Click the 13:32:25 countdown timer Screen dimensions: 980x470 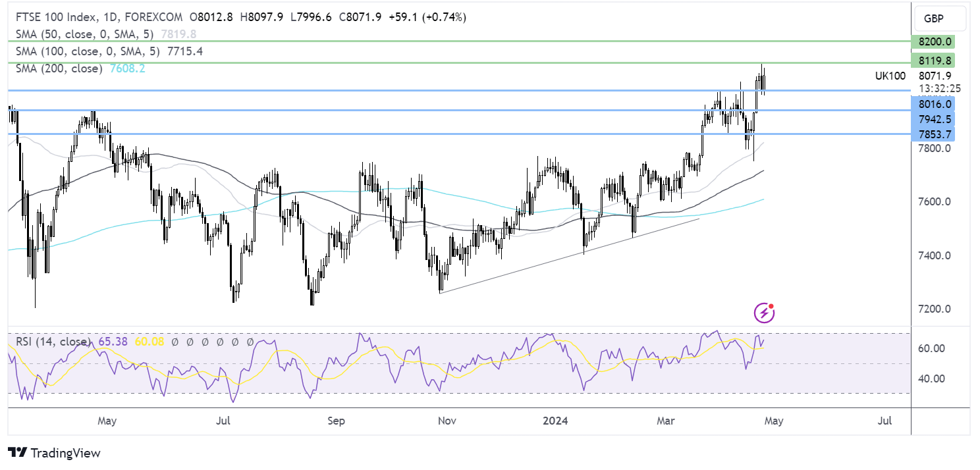tap(939, 88)
